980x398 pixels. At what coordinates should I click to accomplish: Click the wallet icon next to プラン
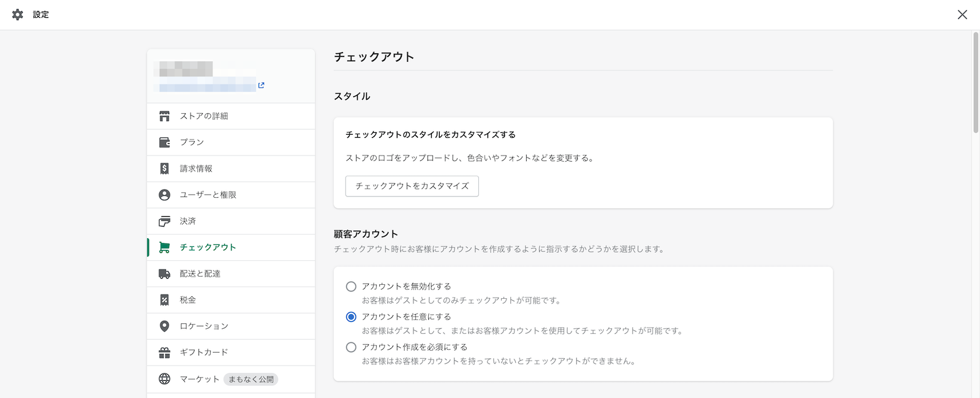pos(164,143)
